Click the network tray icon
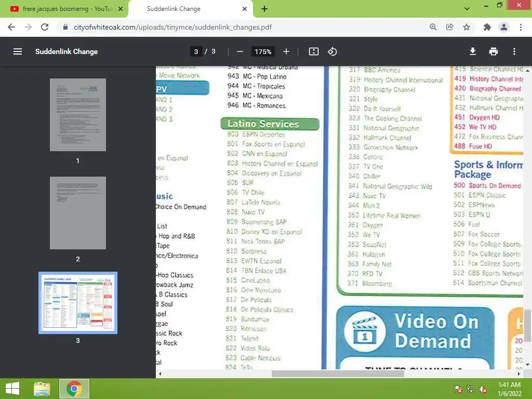Viewport: 532px width, 399px height. point(470,389)
